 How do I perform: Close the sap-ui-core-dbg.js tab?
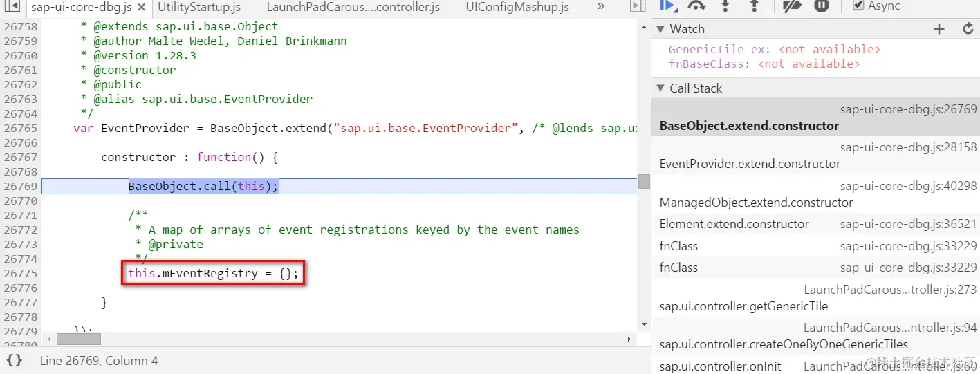tap(141, 8)
